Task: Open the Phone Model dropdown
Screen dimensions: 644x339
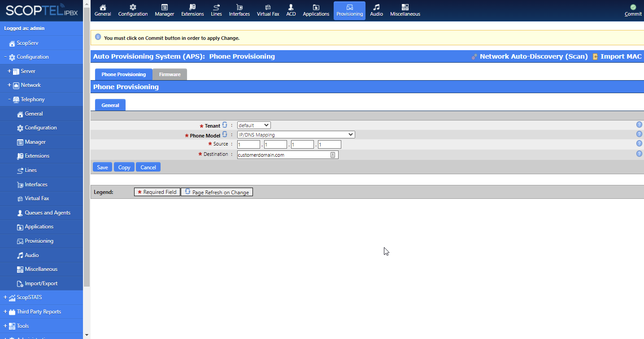Action: [296, 135]
